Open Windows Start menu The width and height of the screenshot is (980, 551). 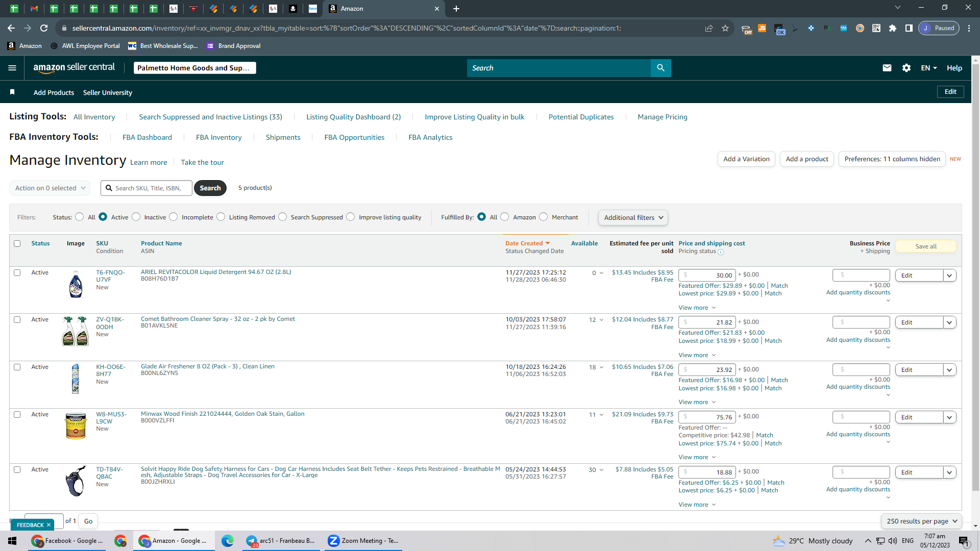coord(12,541)
